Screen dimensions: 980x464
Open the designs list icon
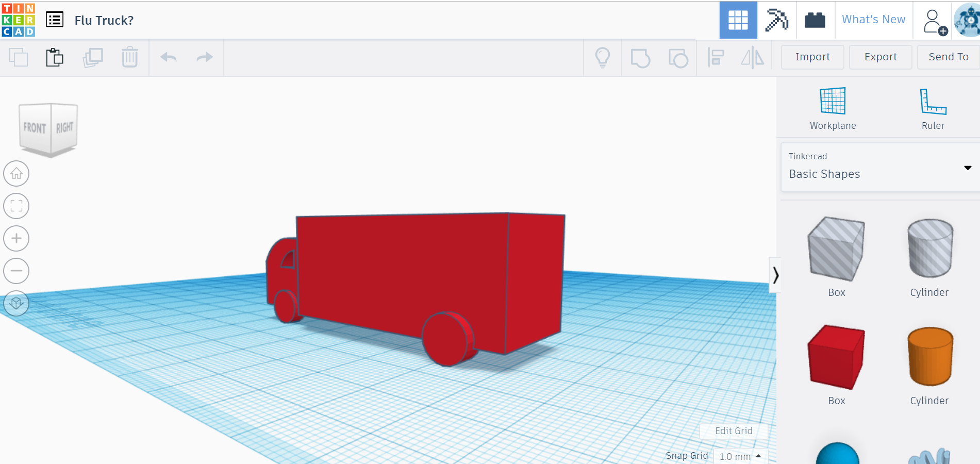click(55, 20)
